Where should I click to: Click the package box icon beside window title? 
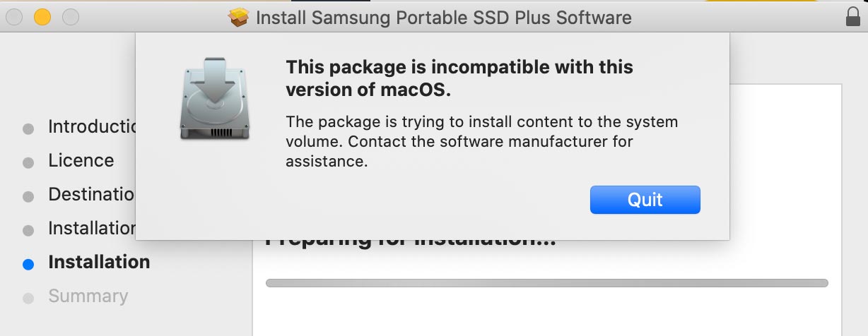[240, 17]
